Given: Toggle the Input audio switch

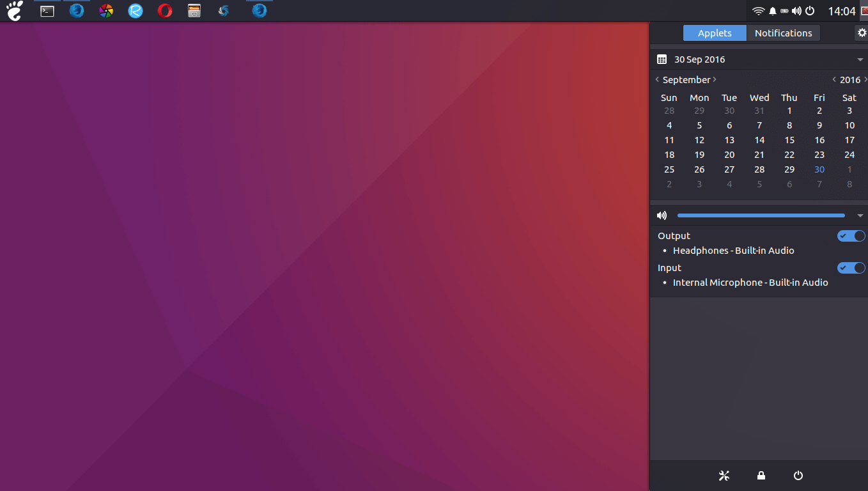Looking at the screenshot, I should pos(851,268).
